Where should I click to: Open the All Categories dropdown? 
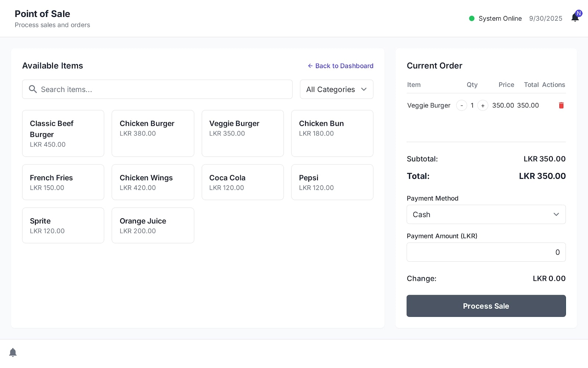pos(336,89)
